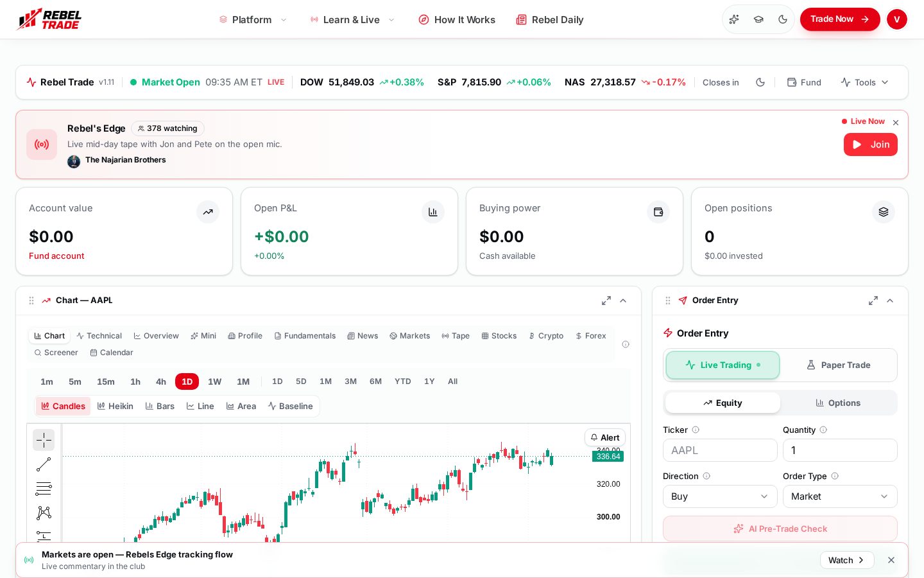Expand Chart AAPL panel to fullscreen
The width and height of the screenshot is (924, 578).
click(606, 301)
